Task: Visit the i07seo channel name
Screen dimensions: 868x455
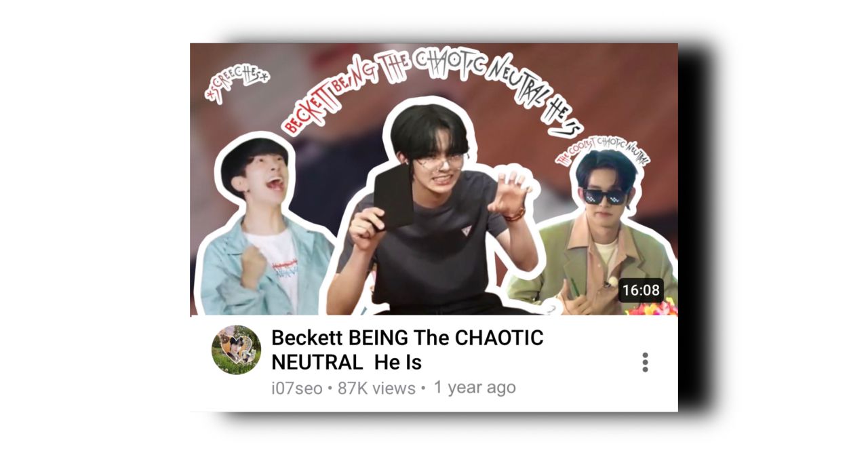Action: 296,389
